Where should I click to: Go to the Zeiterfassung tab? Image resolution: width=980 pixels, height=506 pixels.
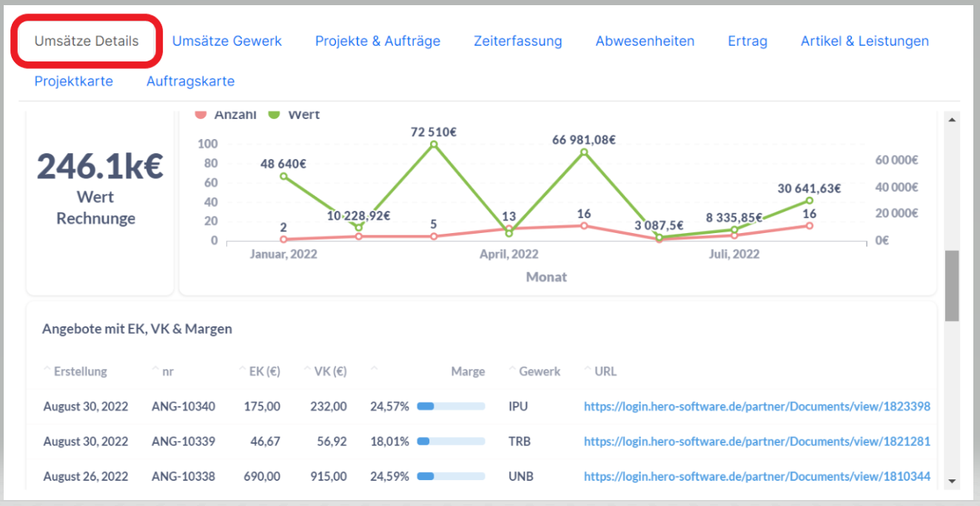click(518, 41)
